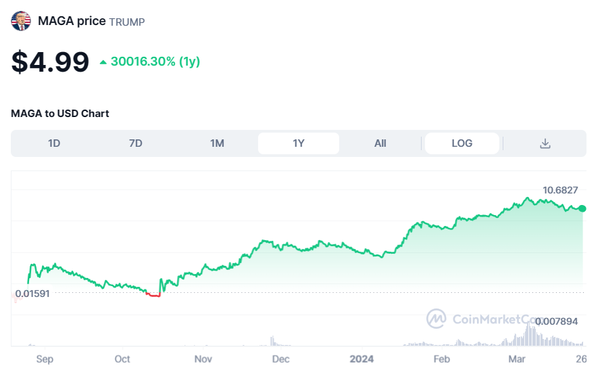Click the 26 date axis label
The width and height of the screenshot is (600, 368).
coord(581,359)
